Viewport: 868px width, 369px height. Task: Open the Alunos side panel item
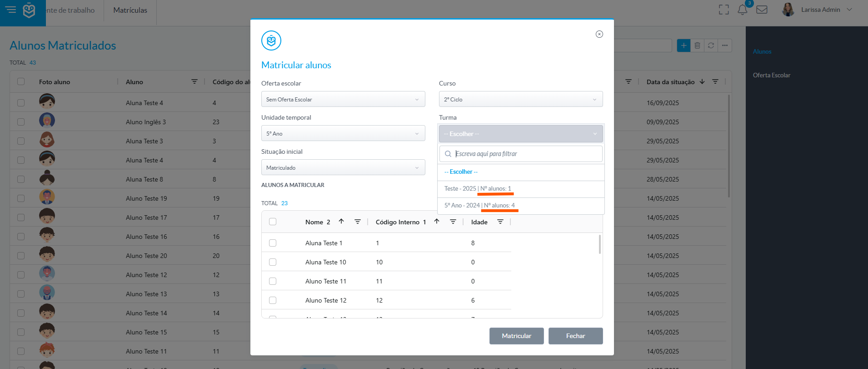pyautogui.click(x=762, y=51)
